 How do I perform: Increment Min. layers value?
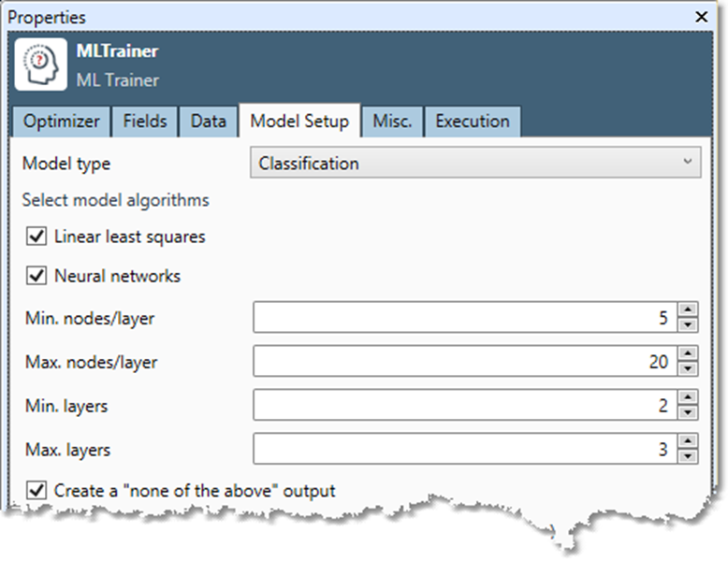coord(688,397)
